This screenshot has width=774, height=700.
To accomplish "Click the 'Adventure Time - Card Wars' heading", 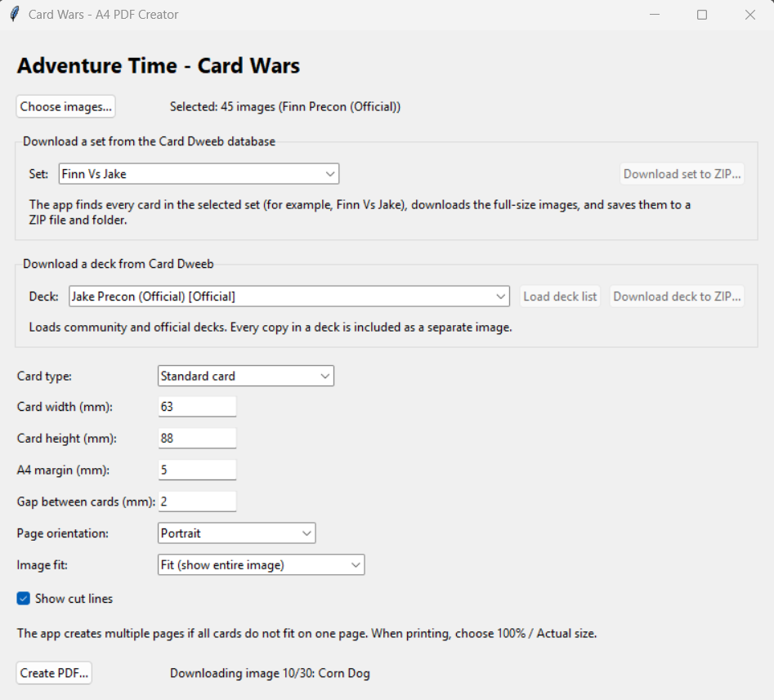I will coord(159,65).
